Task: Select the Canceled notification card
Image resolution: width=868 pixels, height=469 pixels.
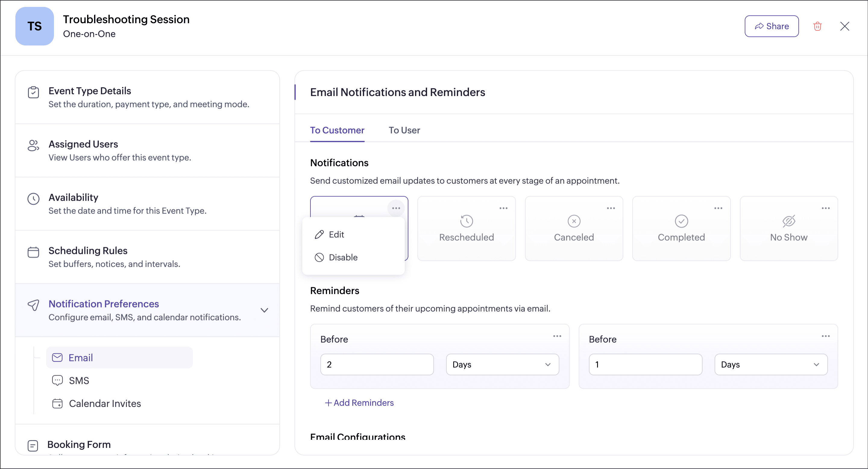Action: (574, 229)
